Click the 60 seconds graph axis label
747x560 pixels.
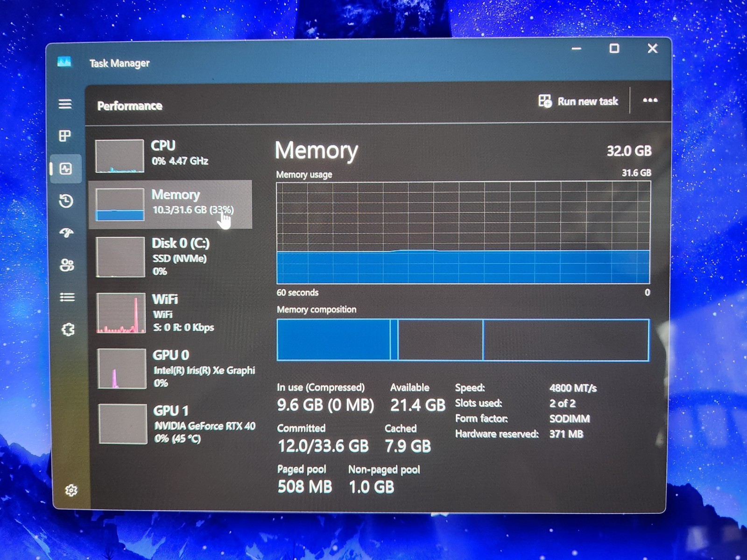tap(297, 293)
